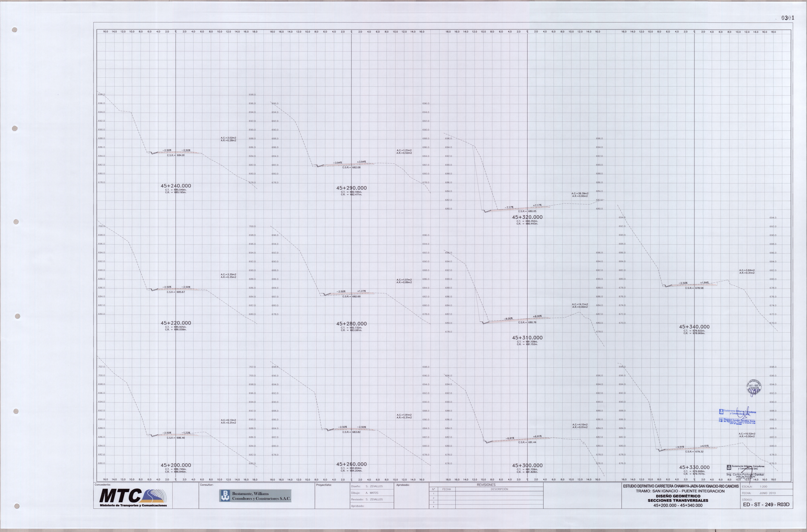Click the C.S.R.= 686.46 value
Screen dimensions: 807x532
[176, 438]
